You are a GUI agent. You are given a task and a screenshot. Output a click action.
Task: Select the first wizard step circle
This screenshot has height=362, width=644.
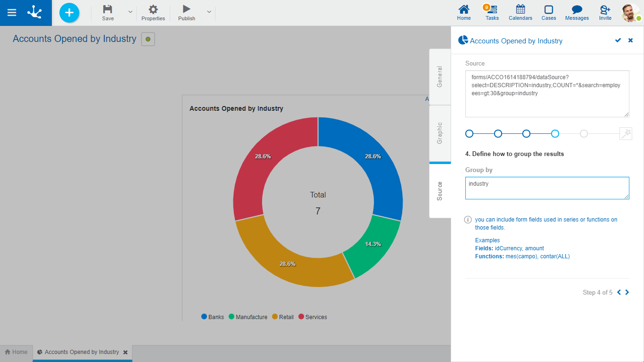[469, 134]
